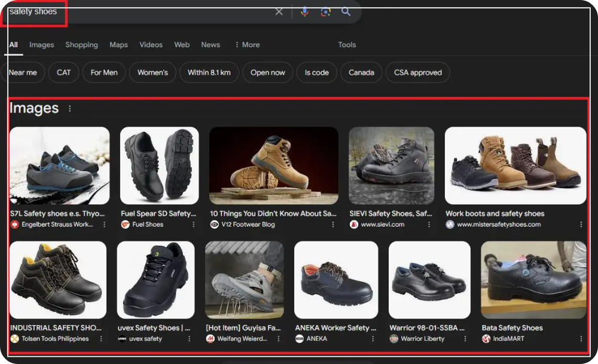This screenshot has width=598, height=364.
Task: Click Engelbert Strauss favicon
Action: (x=14, y=225)
